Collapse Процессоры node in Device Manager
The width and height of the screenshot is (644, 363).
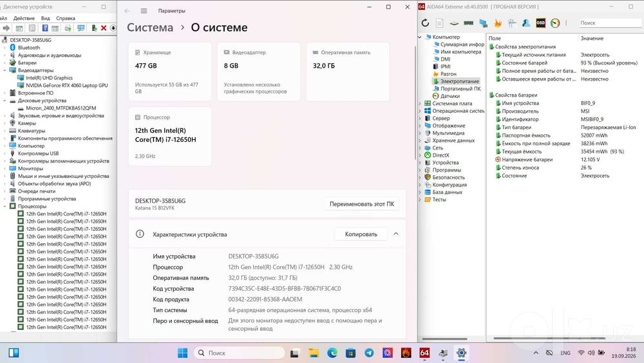point(5,206)
